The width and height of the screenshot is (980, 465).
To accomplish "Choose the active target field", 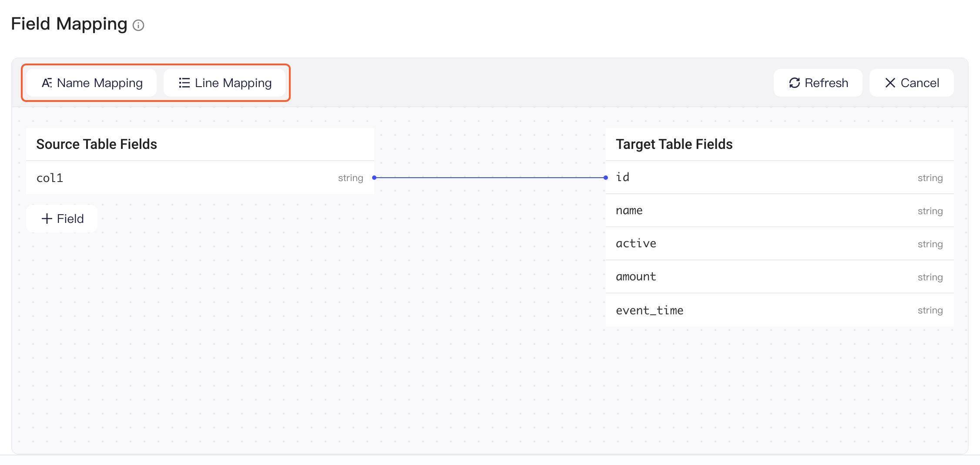I will [x=780, y=244].
